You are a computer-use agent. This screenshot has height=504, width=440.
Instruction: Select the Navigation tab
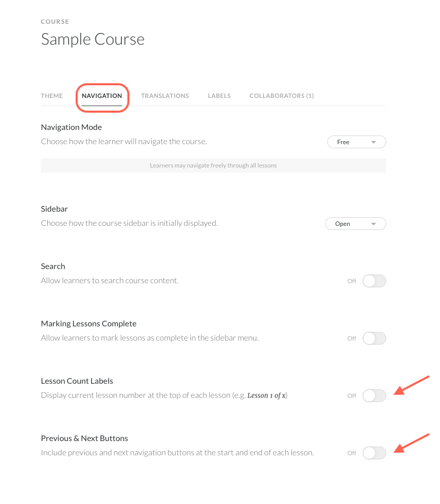click(102, 96)
